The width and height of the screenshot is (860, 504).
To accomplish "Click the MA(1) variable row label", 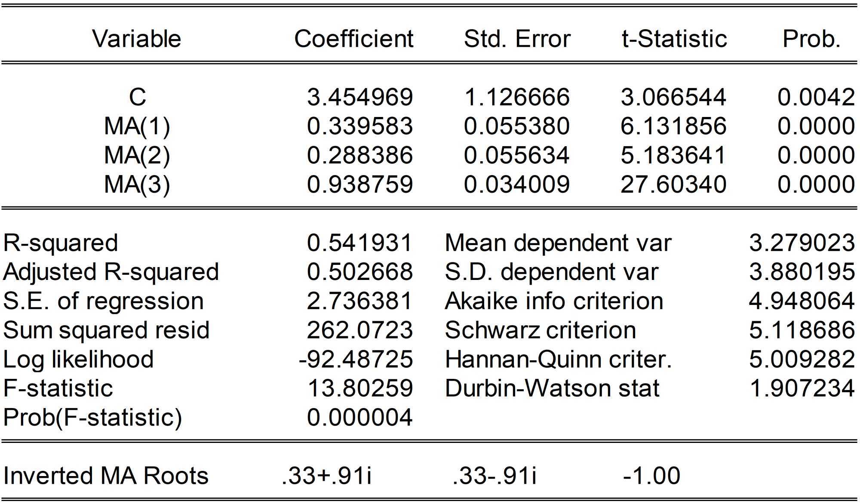I will pyautogui.click(x=137, y=126).
